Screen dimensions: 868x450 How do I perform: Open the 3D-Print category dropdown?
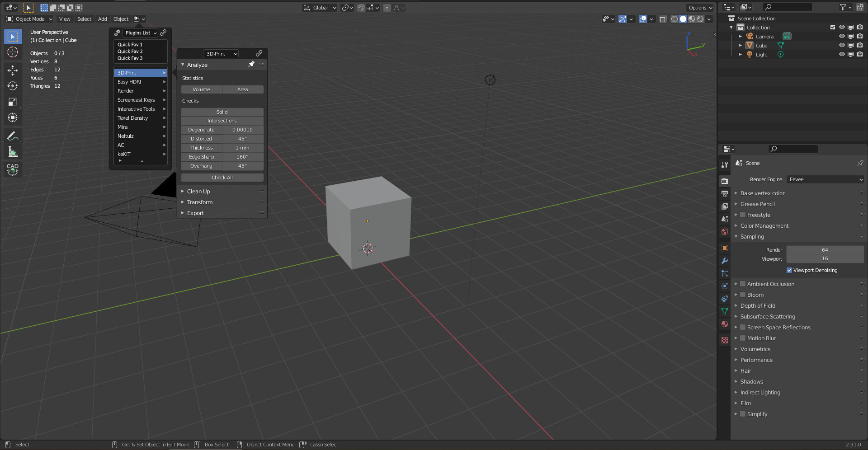(x=221, y=53)
